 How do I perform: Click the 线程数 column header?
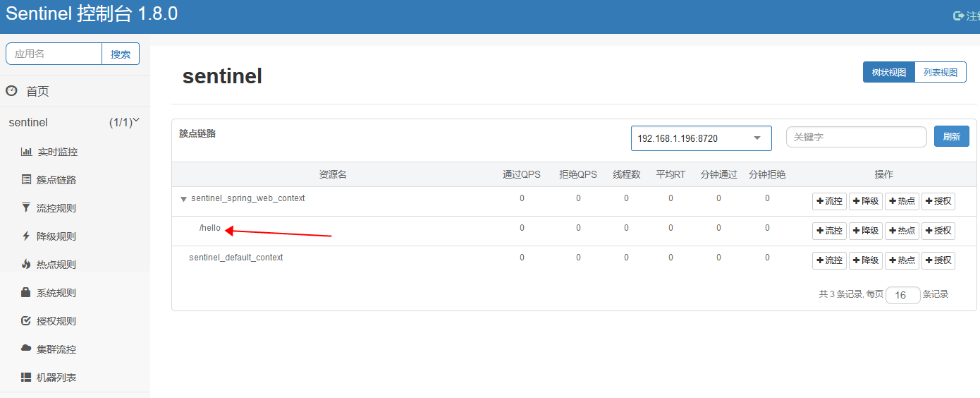(626, 174)
